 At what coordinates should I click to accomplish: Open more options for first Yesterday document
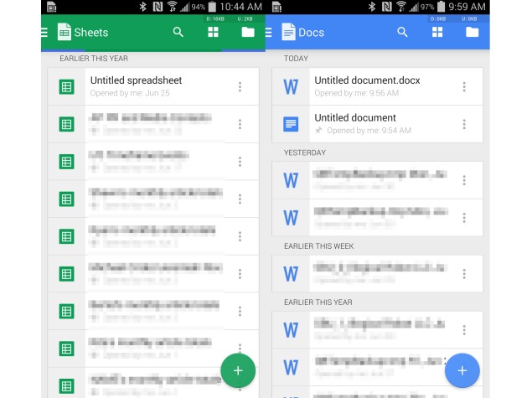point(464,180)
